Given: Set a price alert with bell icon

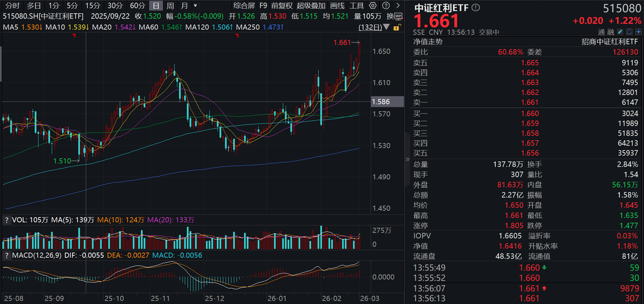Looking at the screenshot, I should (x=629, y=32).
